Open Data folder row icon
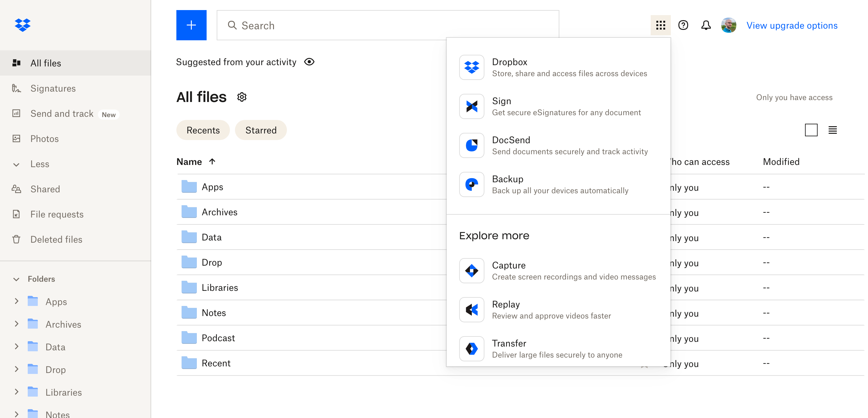 (x=189, y=237)
